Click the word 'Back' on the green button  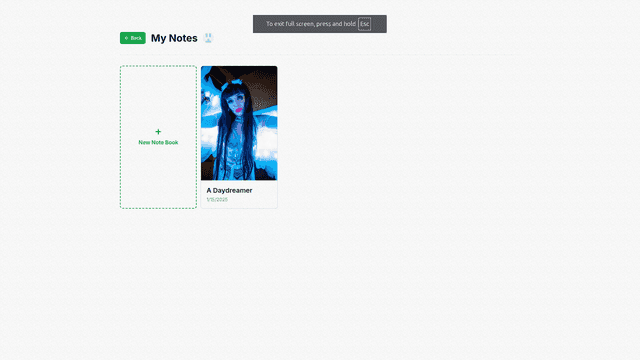click(x=136, y=38)
